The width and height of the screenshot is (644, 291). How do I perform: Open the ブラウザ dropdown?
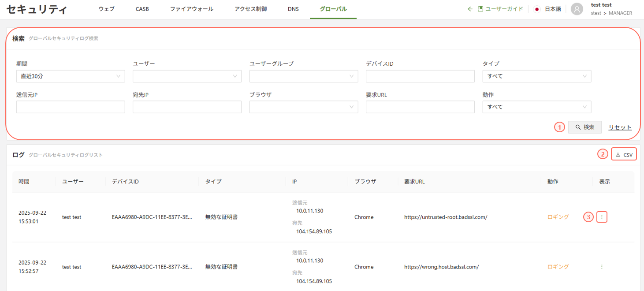pyautogui.click(x=303, y=107)
